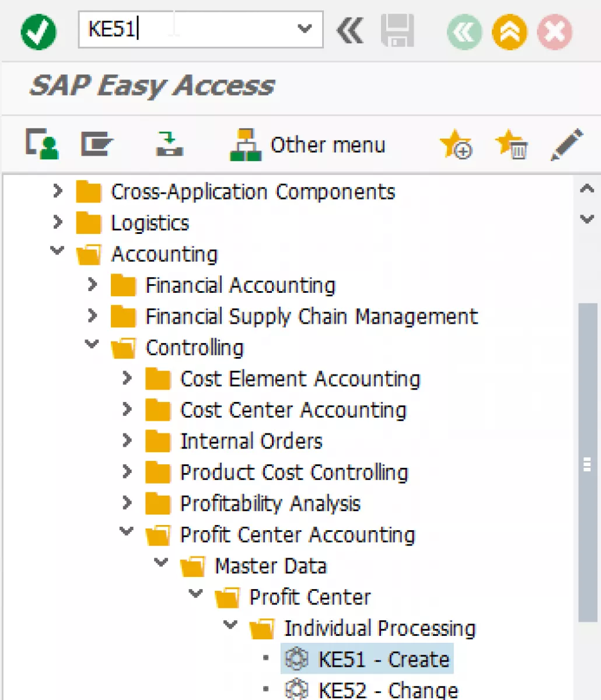Open the command field history dropdown
The width and height of the screenshot is (601, 700).
click(x=305, y=28)
